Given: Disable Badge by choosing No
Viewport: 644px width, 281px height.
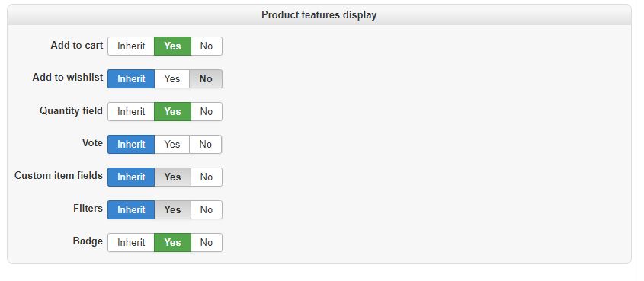Looking at the screenshot, I should (x=207, y=243).
